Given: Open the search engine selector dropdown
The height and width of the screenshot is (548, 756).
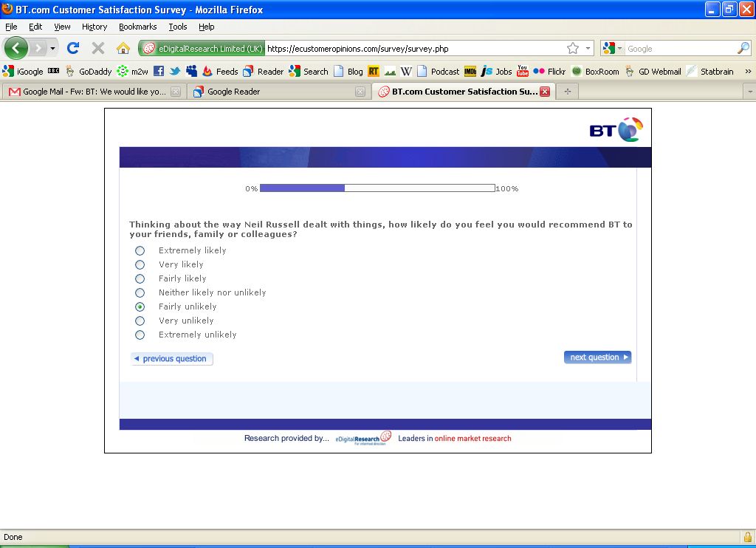Looking at the screenshot, I should tap(612, 49).
